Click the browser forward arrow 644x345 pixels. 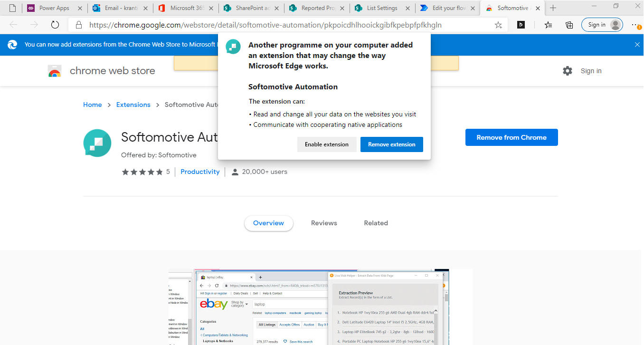pos(34,25)
